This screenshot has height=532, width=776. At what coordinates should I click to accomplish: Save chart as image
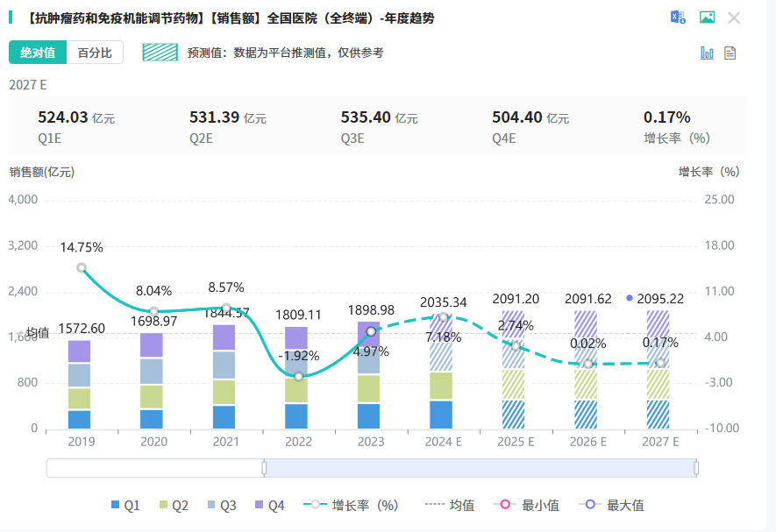(707, 18)
